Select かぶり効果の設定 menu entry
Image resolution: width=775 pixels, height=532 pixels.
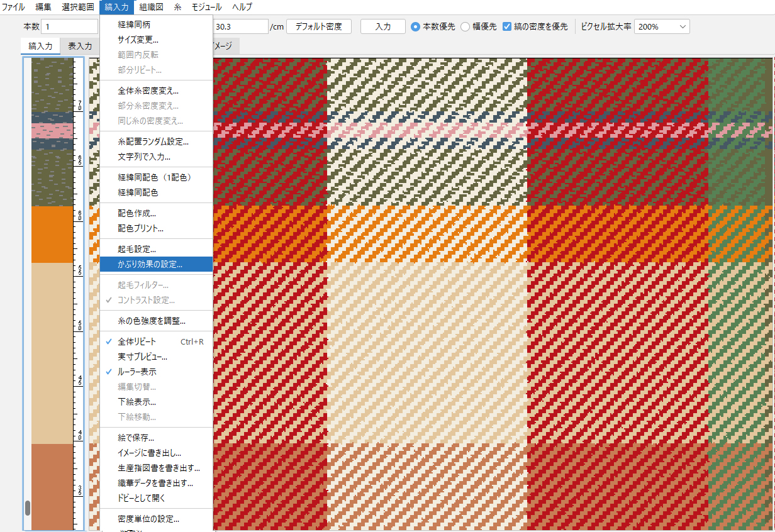coord(150,264)
